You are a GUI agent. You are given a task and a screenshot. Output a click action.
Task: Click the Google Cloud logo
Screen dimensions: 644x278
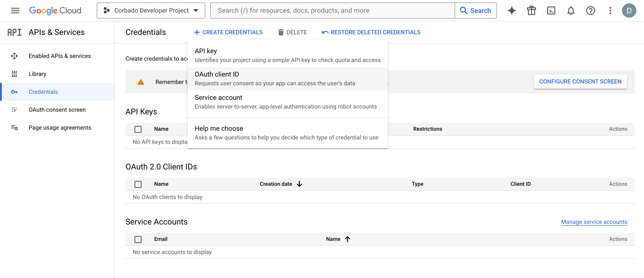tap(55, 10)
